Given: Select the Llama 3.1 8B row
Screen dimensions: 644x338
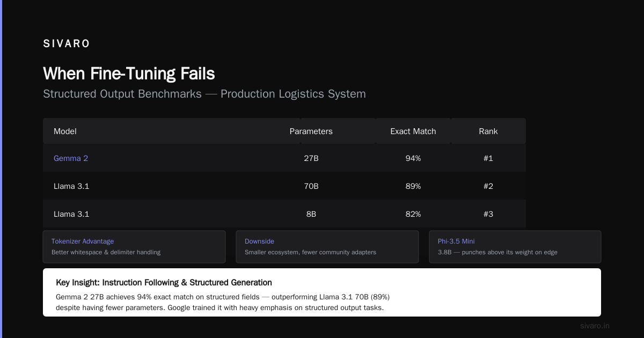Looking at the screenshot, I should coord(284,214).
